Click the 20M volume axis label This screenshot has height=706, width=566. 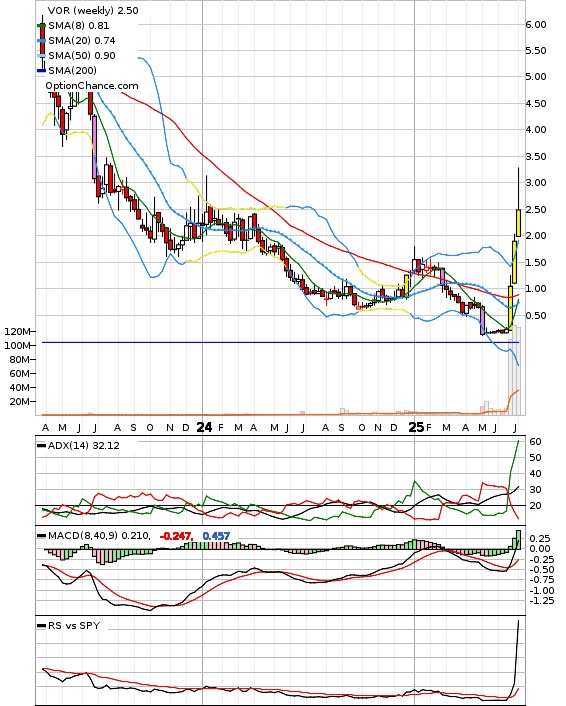20,401
